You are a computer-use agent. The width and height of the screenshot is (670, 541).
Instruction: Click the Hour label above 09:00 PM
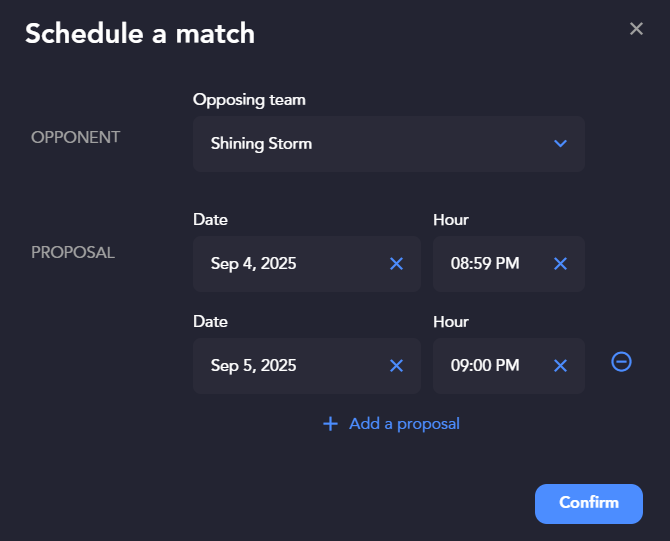pos(451,322)
